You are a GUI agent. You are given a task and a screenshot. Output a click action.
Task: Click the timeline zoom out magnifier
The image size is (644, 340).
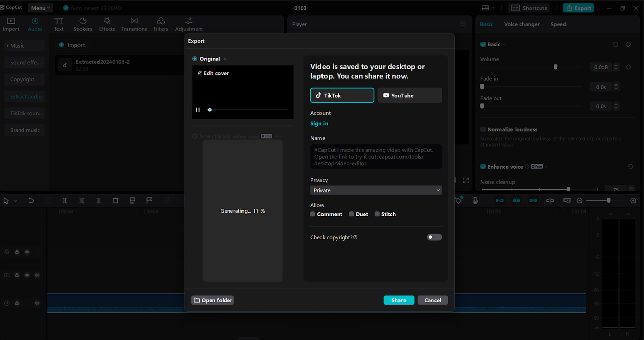pyautogui.click(x=580, y=200)
